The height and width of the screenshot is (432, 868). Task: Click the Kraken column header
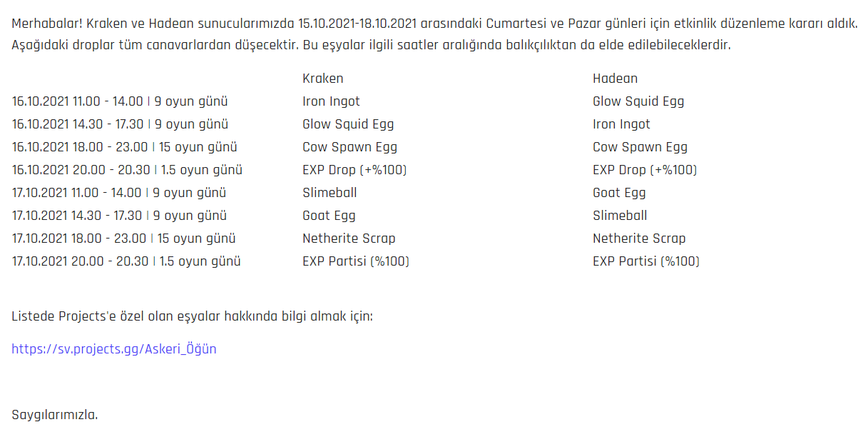[322, 79]
